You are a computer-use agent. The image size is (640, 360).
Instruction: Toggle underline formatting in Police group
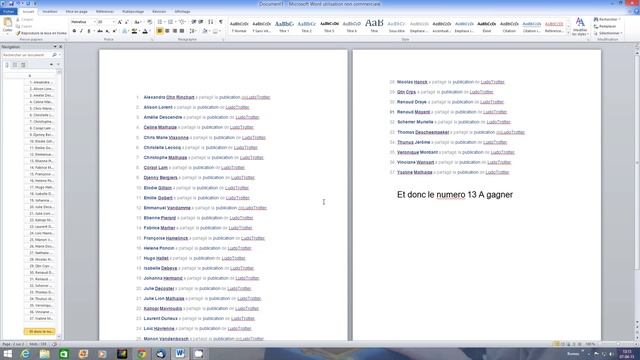[x=89, y=31]
